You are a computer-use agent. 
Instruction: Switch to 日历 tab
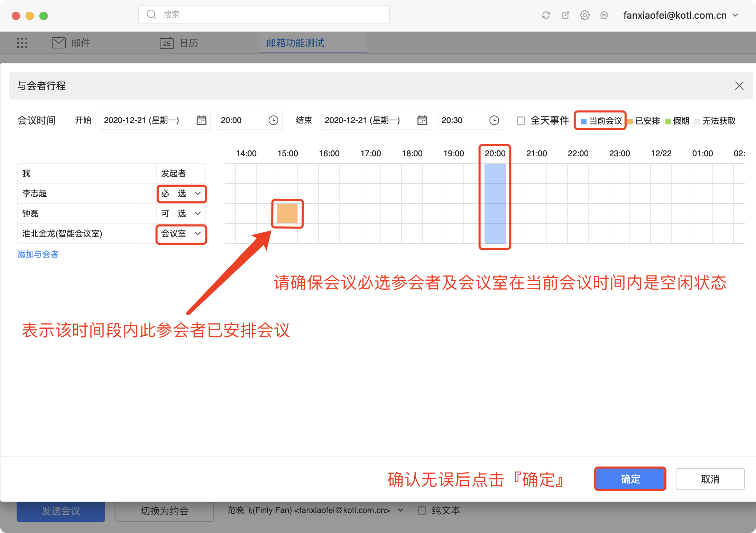click(179, 43)
